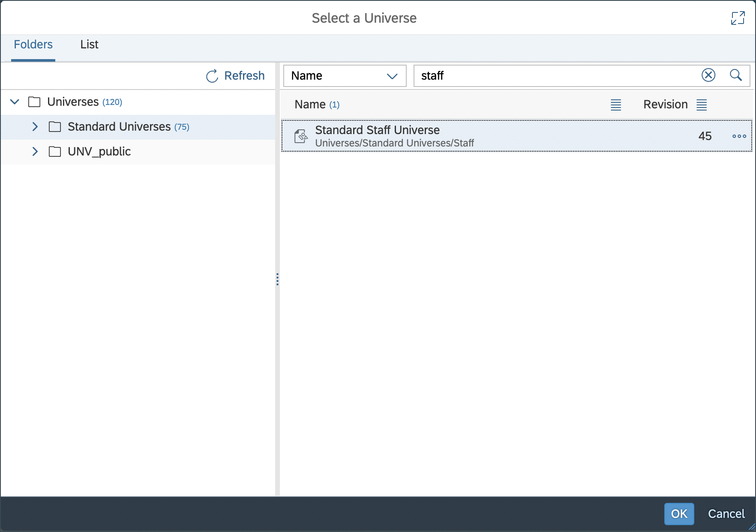This screenshot has width=756, height=532.
Task: Click revision value 45
Action: click(x=705, y=136)
